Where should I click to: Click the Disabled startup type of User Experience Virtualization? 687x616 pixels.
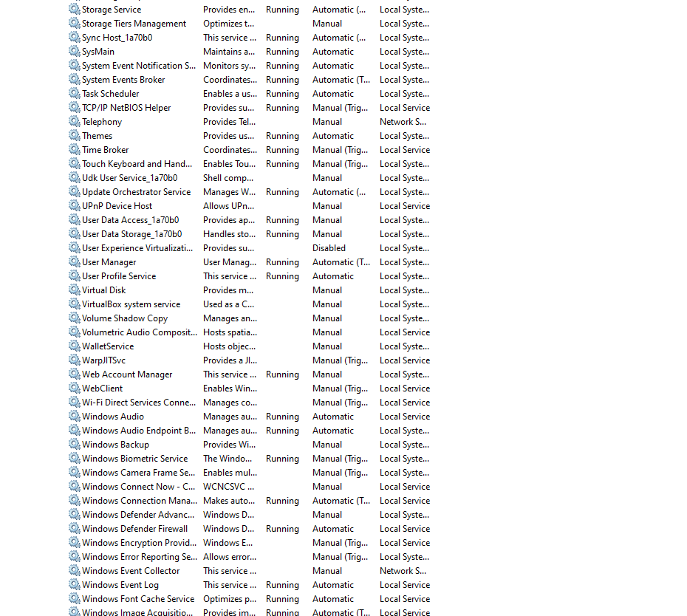[x=329, y=248]
